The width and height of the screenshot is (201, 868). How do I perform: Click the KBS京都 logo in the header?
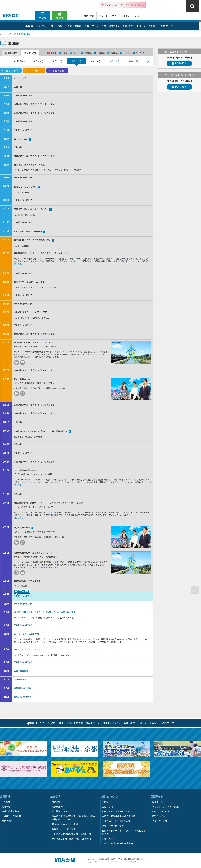[x=11, y=15]
